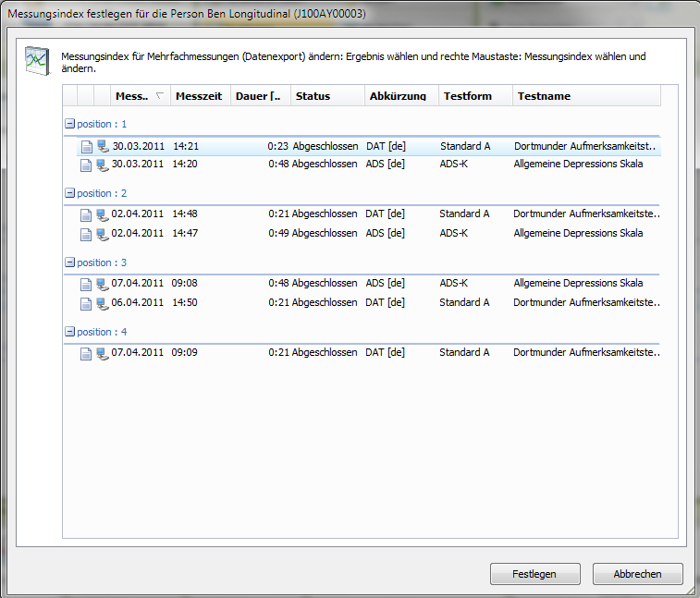700x598 pixels.
Task: Click the Abkürzung column header
Action: point(397,96)
